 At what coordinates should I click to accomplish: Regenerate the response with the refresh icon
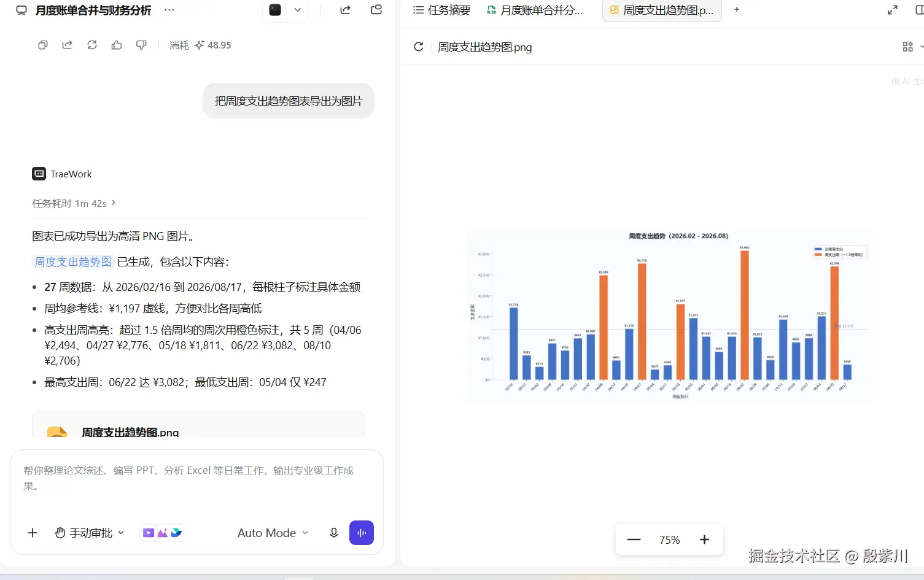click(92, 45)
